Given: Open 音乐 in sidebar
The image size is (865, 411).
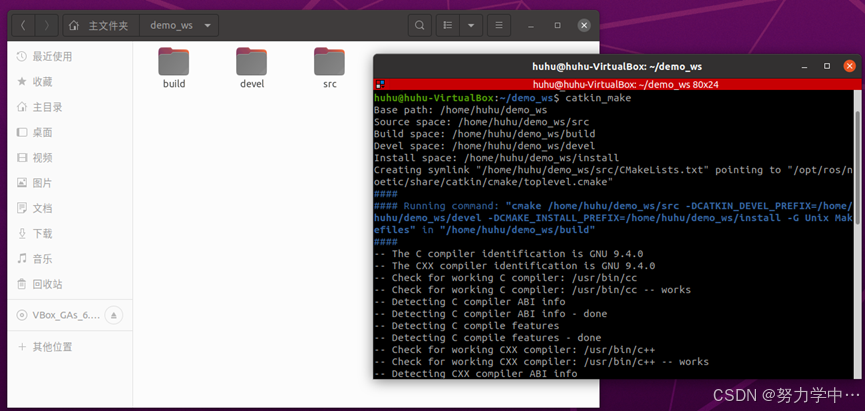Looking at the screenshot, I should pyautogui.click(x=70, y=259).
